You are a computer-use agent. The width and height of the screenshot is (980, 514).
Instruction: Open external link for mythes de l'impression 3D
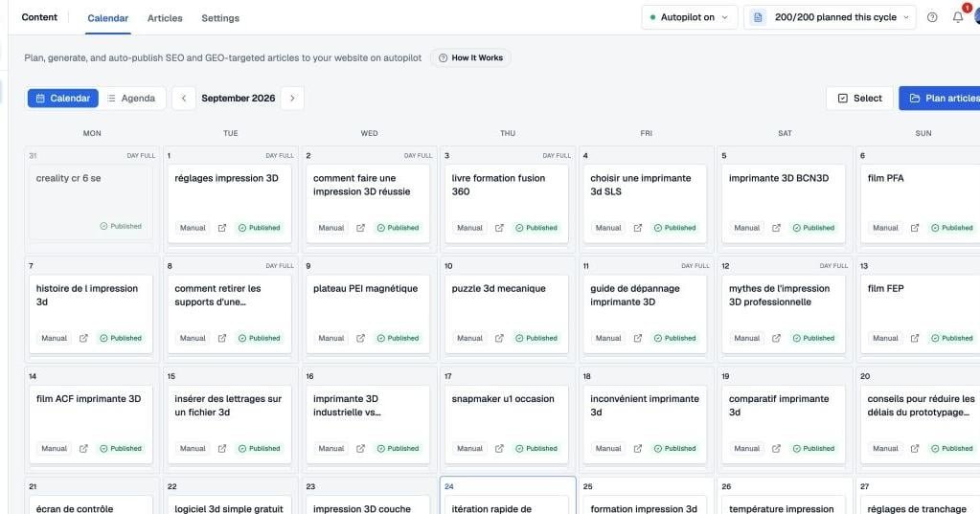[x=776, y=338]
